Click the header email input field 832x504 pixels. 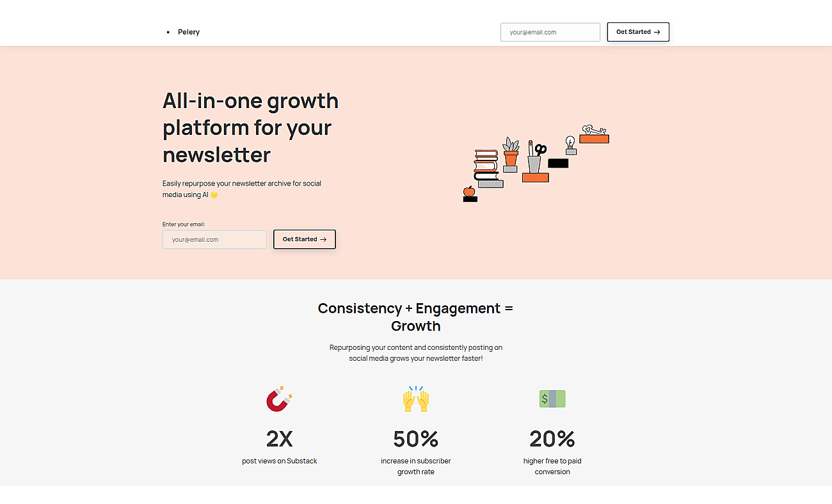[550, 32]
